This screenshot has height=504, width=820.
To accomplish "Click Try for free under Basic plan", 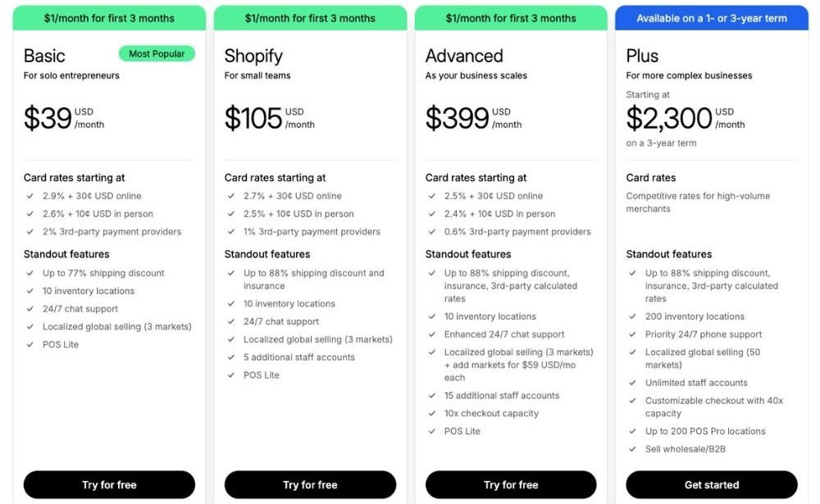I will (109, 484).
